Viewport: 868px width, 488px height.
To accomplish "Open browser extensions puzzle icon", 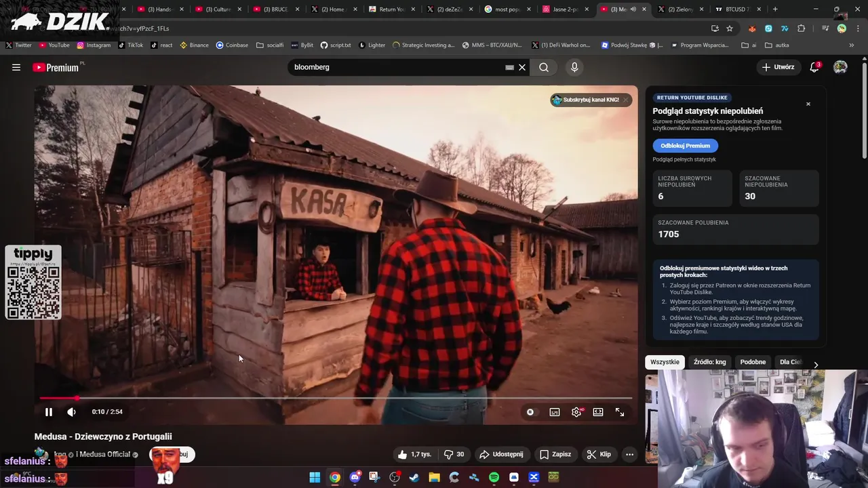I will tap(801, 28).
